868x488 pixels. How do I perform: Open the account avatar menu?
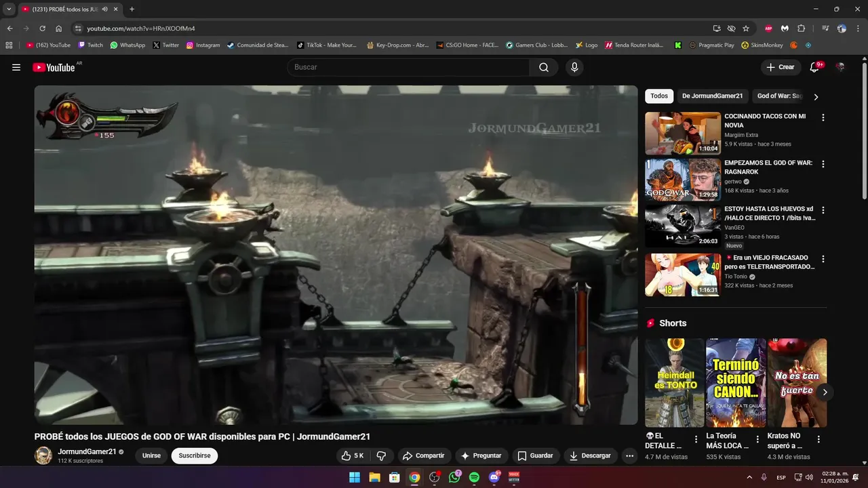click(840, 67)
